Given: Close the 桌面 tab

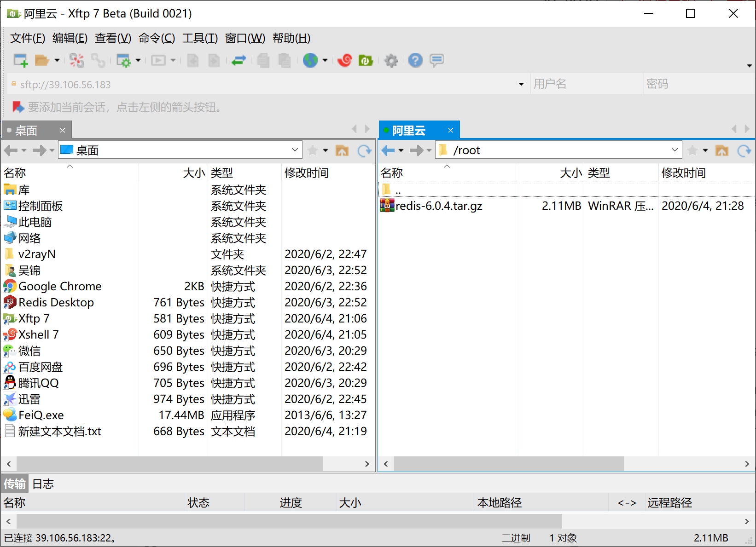Looking at the screenshot, I should (x=63, y=130).
